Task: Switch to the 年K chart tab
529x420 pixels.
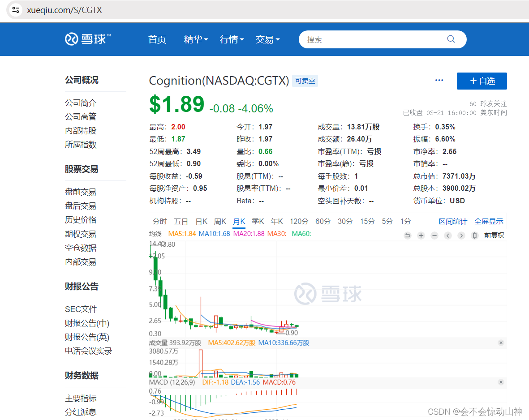Action: [x=277, y=221]
